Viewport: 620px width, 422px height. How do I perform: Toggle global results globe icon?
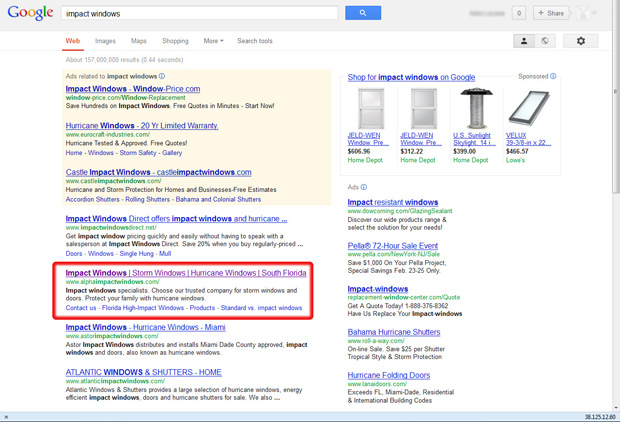pos(545,41)
